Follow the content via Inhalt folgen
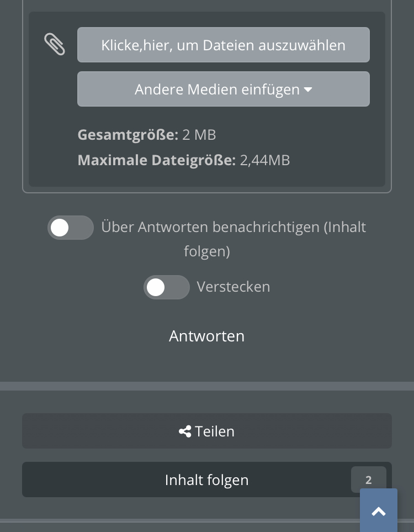 [x=207, y=480]
